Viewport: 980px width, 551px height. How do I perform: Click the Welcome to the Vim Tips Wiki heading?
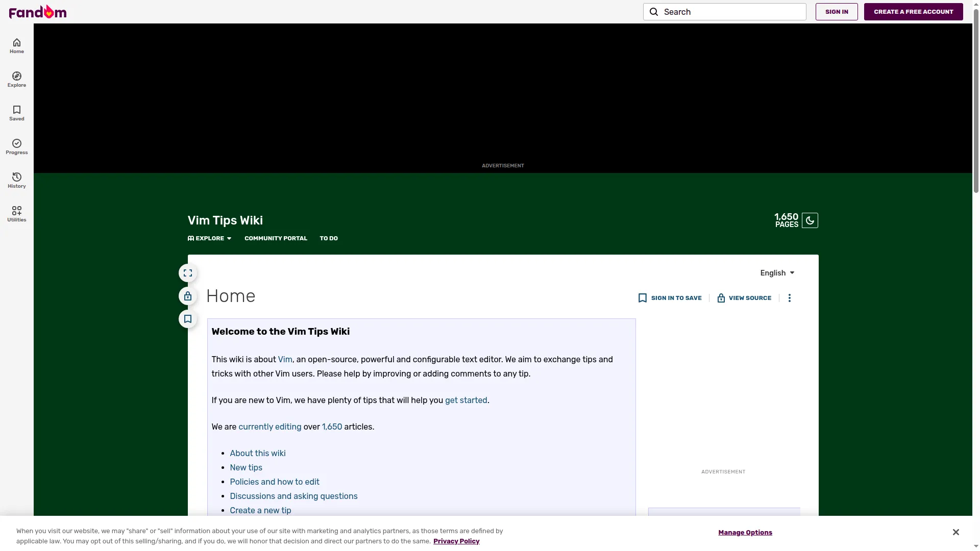click(281, 332)
